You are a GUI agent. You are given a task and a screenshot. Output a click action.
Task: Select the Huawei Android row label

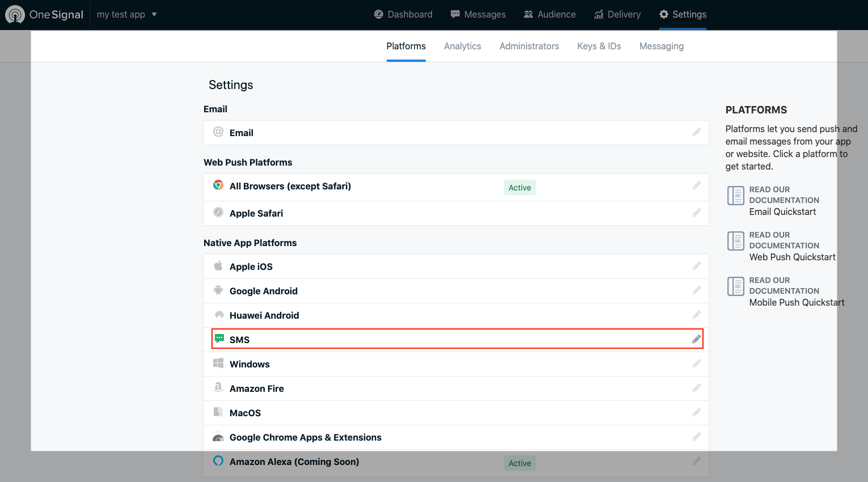264,315
